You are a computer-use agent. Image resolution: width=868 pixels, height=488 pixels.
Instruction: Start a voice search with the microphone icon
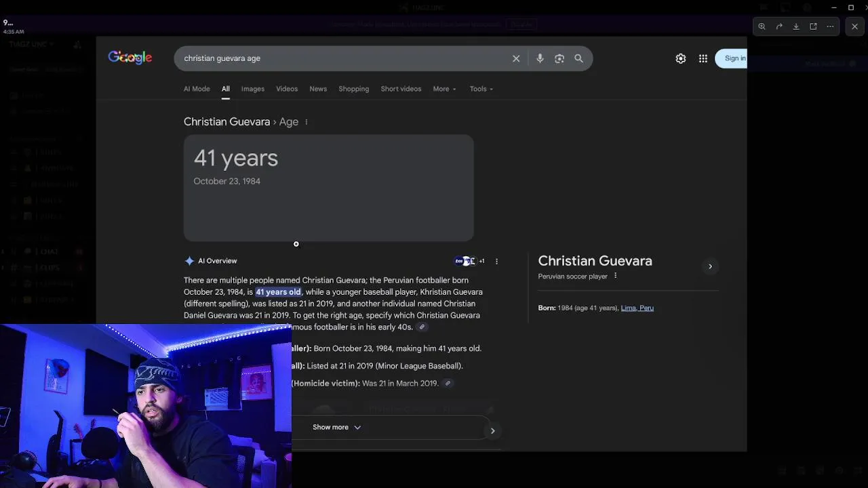(540, 58)
